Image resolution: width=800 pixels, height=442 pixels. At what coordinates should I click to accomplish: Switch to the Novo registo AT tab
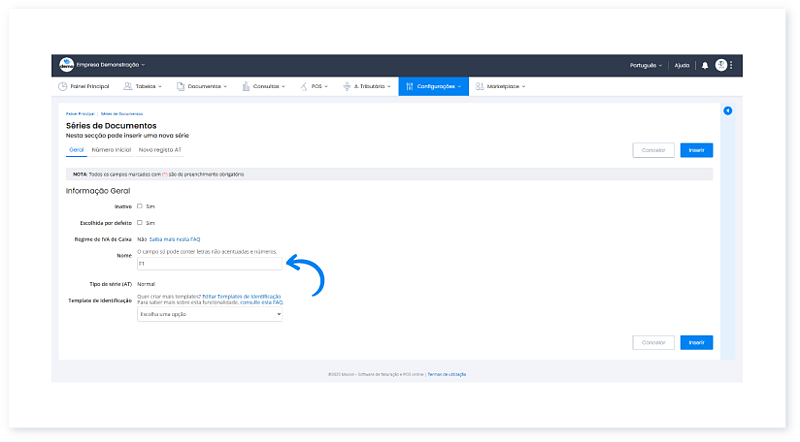click(160, 149)
